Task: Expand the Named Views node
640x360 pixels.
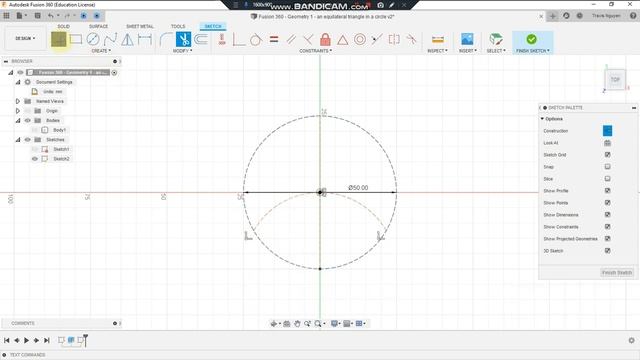Action: [x=18, y=101]
